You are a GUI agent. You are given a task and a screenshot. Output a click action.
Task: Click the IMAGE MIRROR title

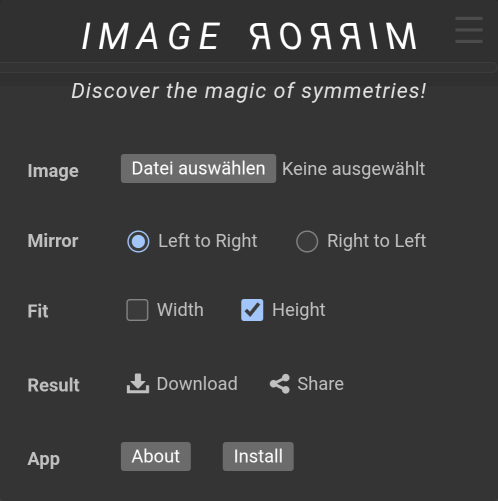click(249, 36)
